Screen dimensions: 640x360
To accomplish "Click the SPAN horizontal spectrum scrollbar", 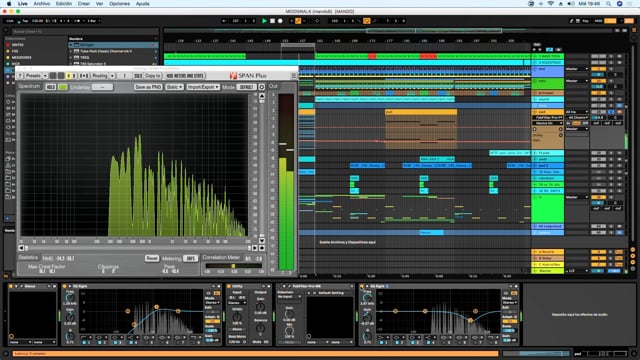I will click(x=137, y=248).
